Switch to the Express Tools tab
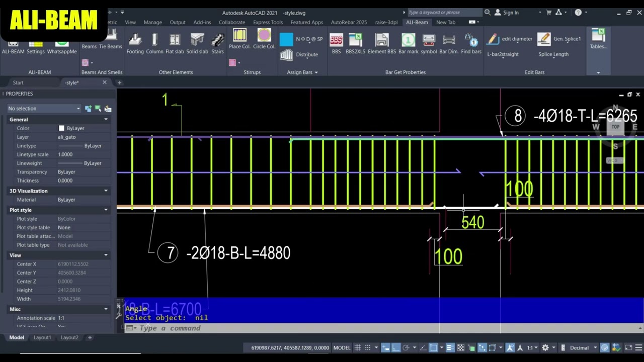 [x=268, y=22]
